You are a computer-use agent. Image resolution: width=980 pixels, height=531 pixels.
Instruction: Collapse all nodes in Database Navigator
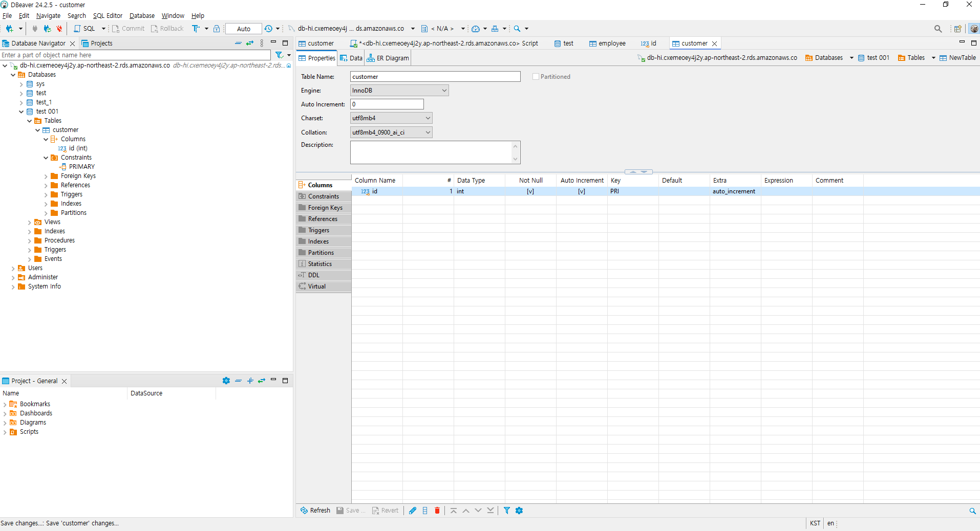[x=238, y=43]
